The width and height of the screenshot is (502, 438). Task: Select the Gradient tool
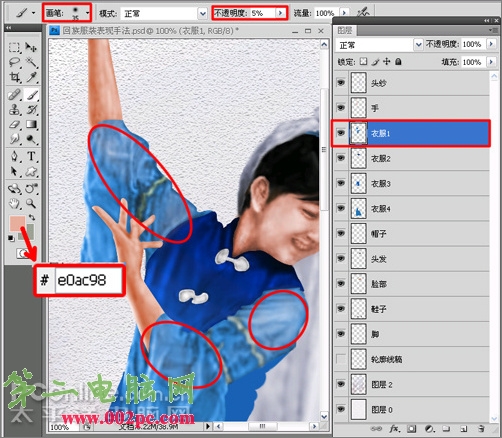(x=31, y=124)
